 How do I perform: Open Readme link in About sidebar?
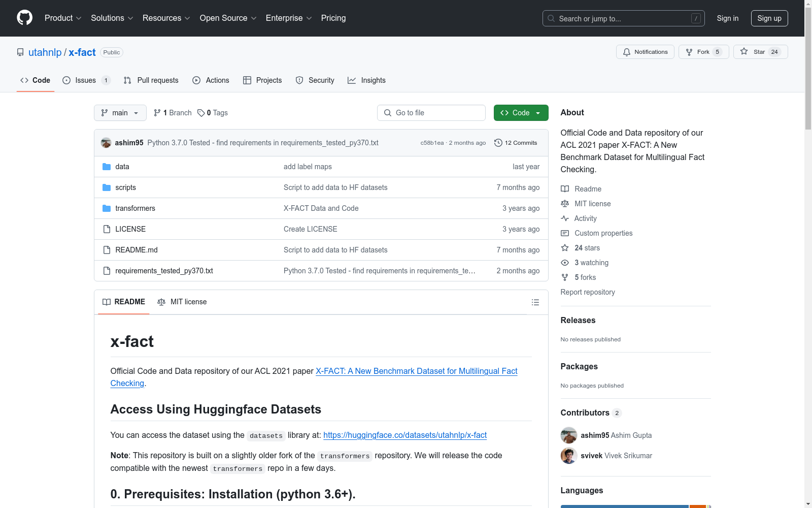(581, 189)
